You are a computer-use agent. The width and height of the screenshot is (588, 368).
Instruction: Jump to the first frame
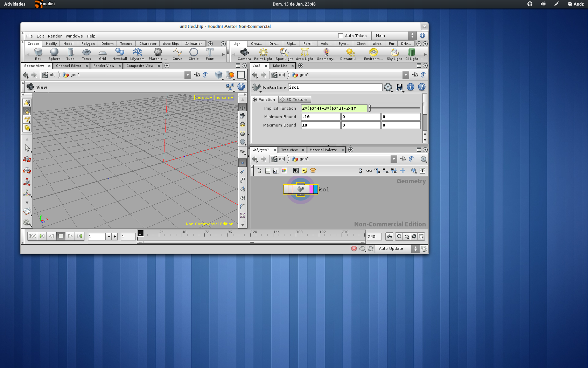coord(32,236)
